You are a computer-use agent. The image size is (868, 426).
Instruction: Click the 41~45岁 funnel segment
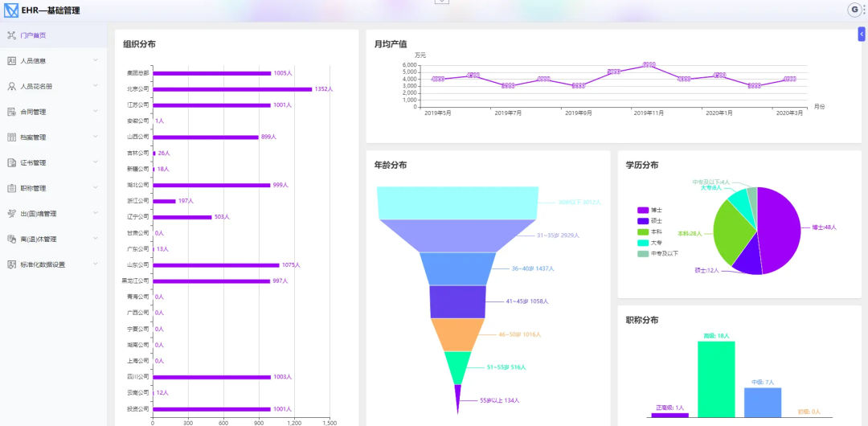click(458, 301)
